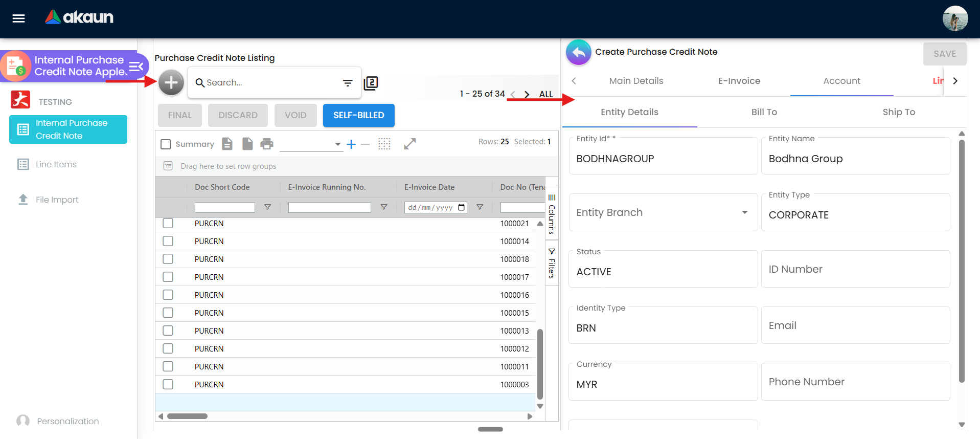
Task: Click the Doc Short Code column header
Action: pos(222,187)
